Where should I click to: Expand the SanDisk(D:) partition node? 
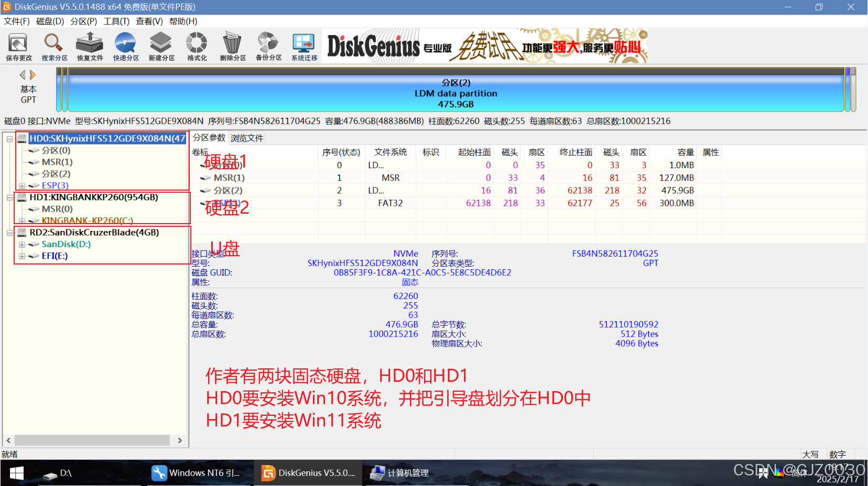coord(21,245)
